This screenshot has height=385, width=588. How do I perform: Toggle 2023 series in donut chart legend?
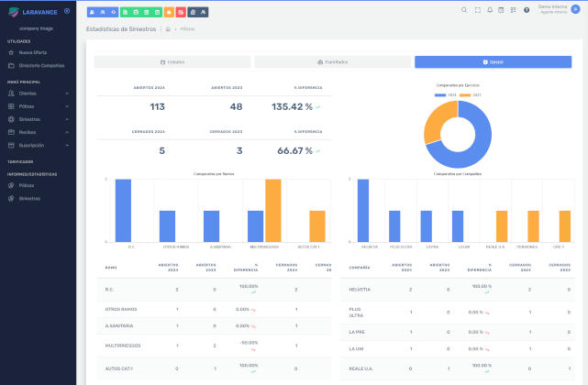click(x=473, y=94)
